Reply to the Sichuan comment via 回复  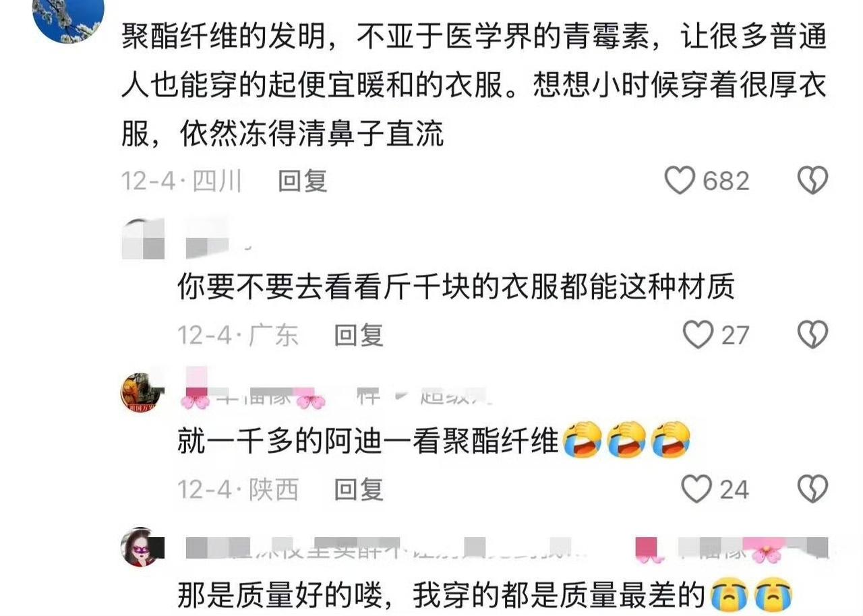pos(303,181)
